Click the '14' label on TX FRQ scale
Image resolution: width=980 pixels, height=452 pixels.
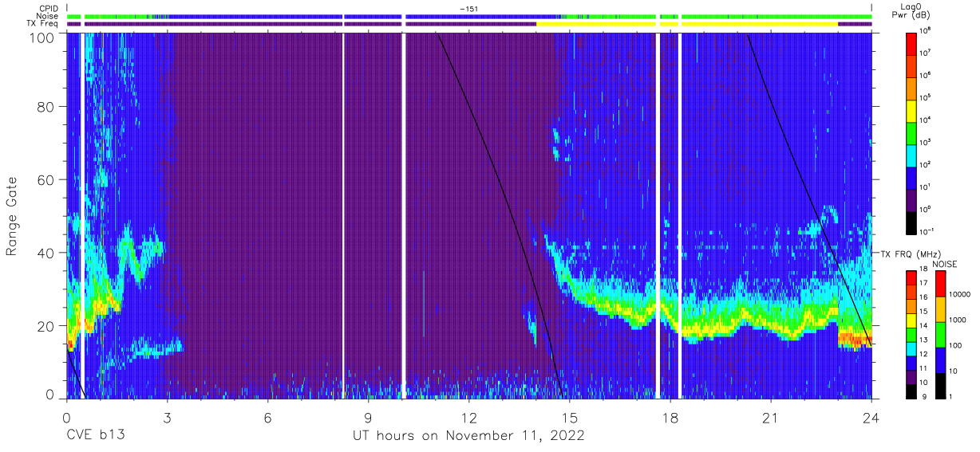[924, 325]
